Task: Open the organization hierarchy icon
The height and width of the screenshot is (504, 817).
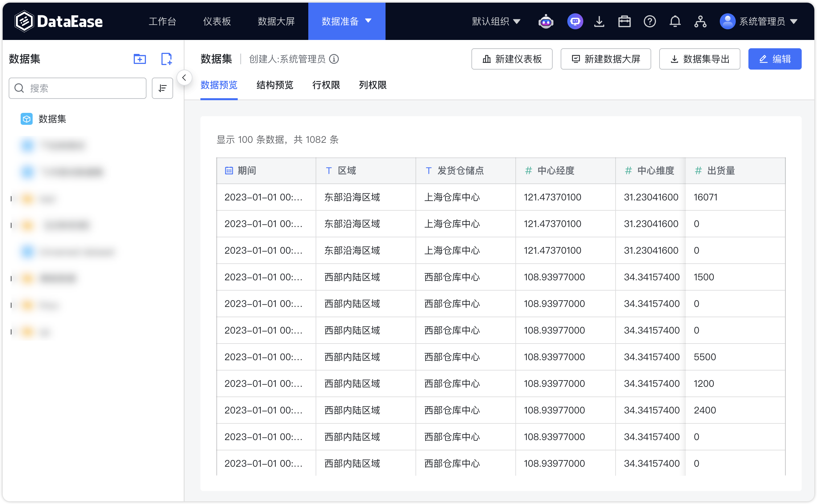Action: click(x=700, y=22)
